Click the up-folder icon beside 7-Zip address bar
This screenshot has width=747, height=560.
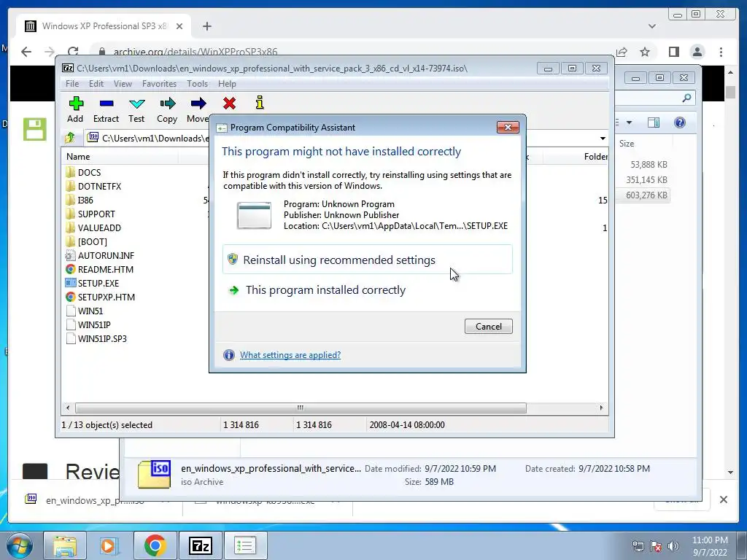click(70, 138)
